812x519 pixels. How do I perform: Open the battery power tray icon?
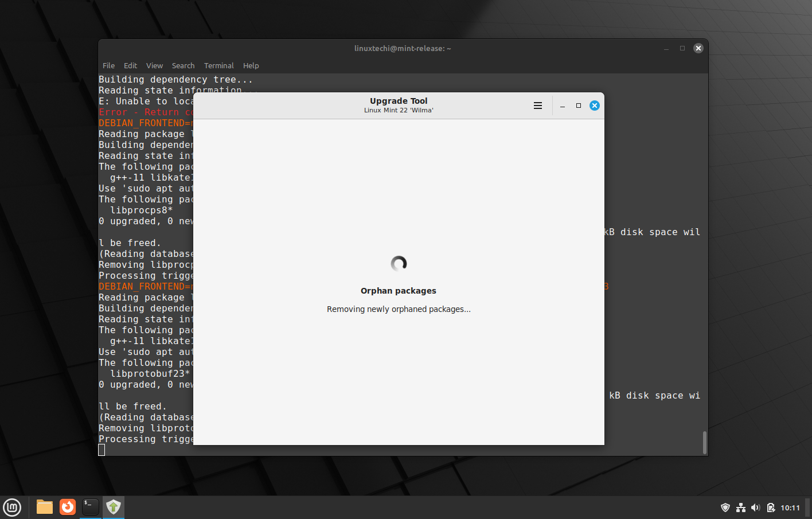771,508
